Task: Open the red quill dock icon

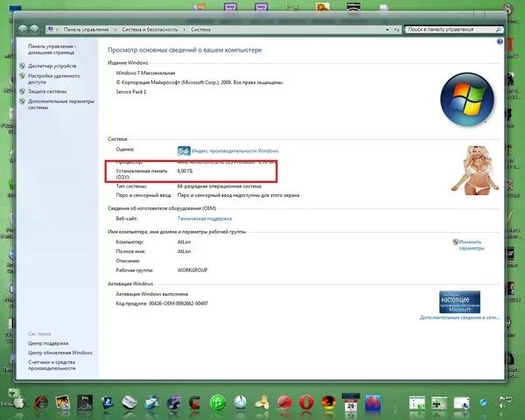Action: tap(40, 402)
